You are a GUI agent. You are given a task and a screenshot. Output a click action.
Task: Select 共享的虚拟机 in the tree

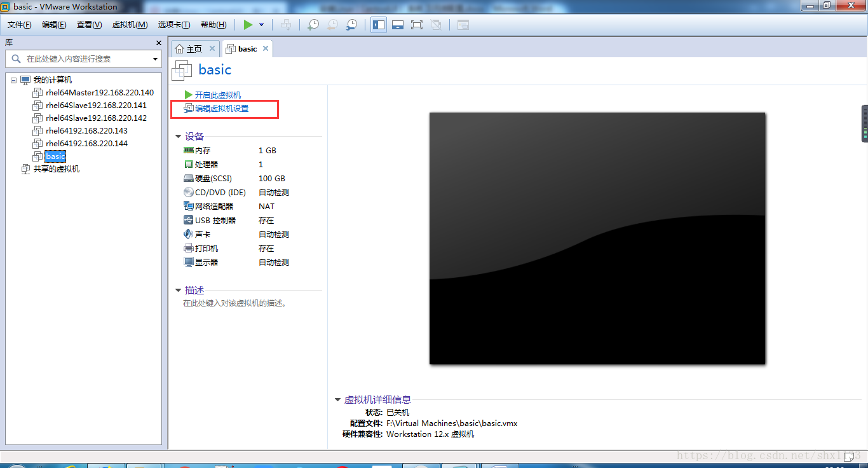click(57, 169)
